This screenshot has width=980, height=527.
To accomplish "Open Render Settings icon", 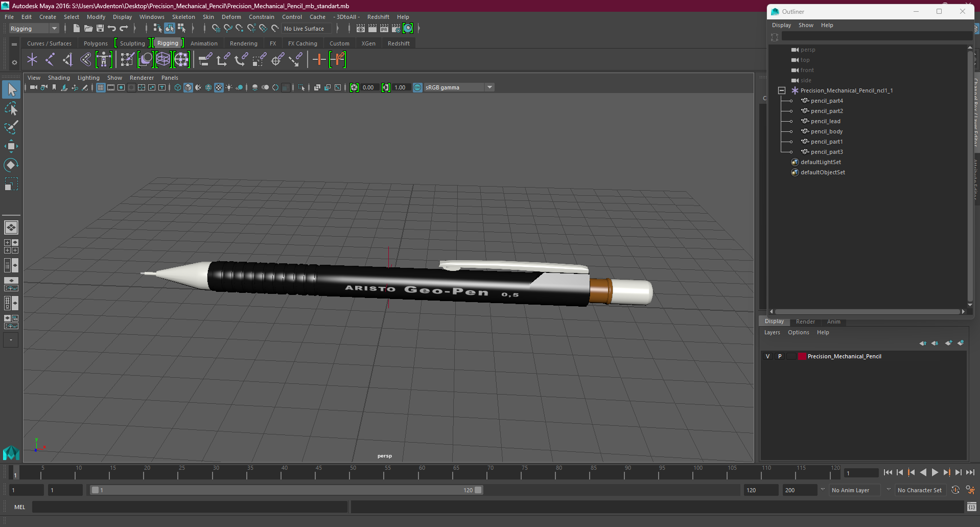I will click(396, 29).
